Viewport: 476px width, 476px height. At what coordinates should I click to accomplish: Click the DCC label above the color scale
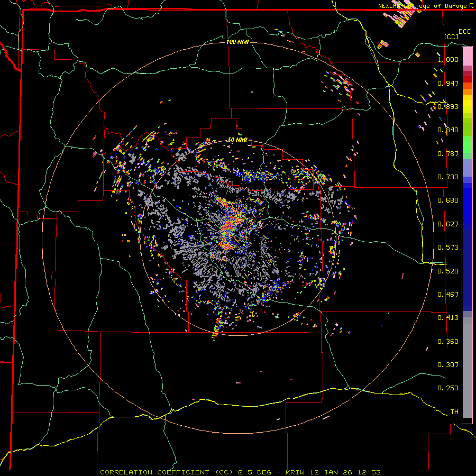(464, 32)
